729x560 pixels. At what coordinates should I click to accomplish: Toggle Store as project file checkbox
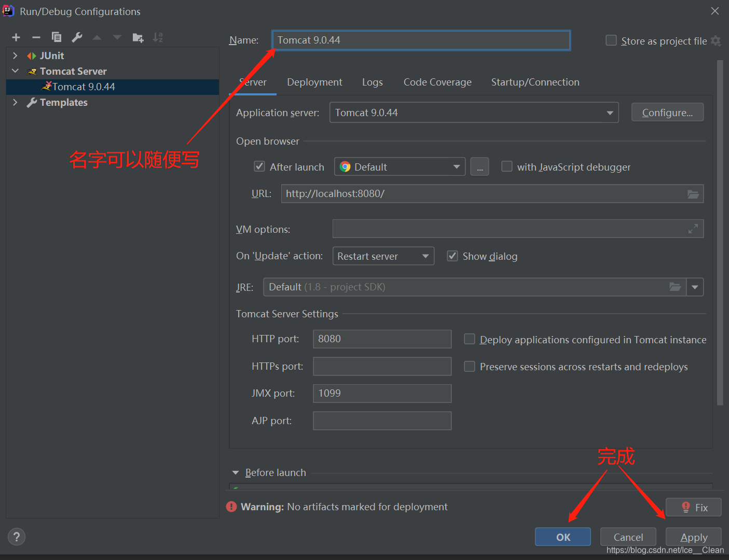pos(611,40)
